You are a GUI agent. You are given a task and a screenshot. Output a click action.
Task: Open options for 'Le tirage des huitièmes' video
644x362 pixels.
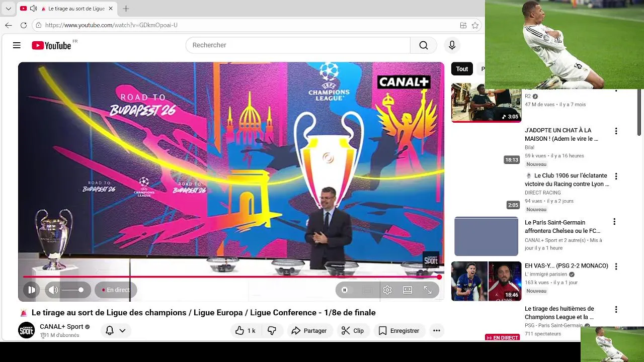[616, 310]
